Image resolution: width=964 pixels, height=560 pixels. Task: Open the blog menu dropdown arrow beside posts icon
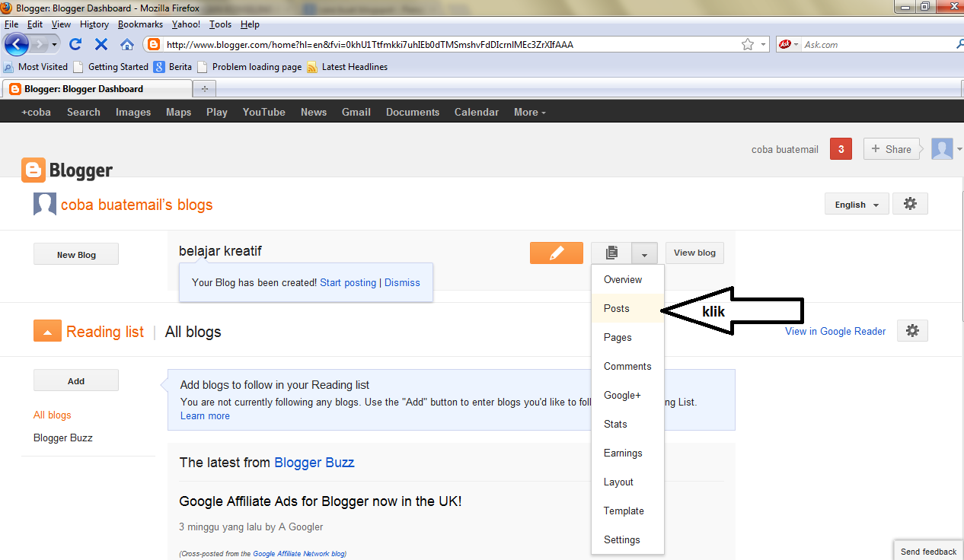(x=644, y=253)
